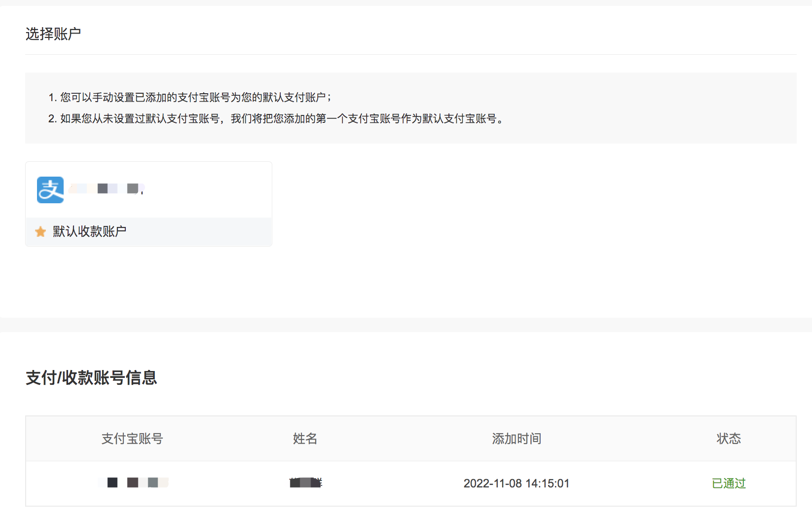812x520 pixels.
Task: Click the second instruction about 第一个支付宝账号
Action: 276,119
